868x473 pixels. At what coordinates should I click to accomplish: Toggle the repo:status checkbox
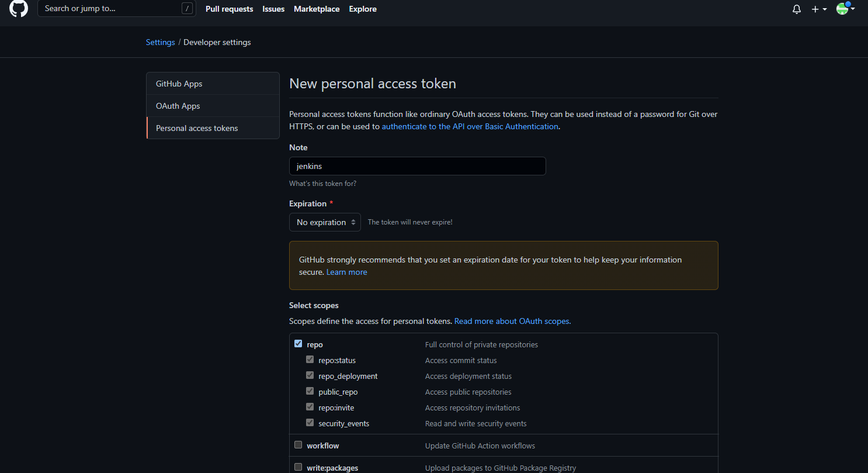point(310,360)
